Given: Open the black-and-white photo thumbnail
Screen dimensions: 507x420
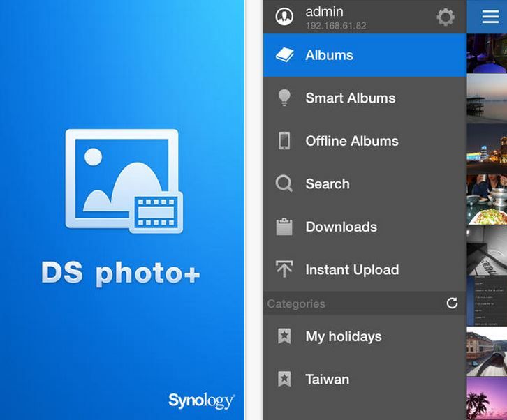Looking at the screenshot, I should pyautogui.click(x=487, y=250).
